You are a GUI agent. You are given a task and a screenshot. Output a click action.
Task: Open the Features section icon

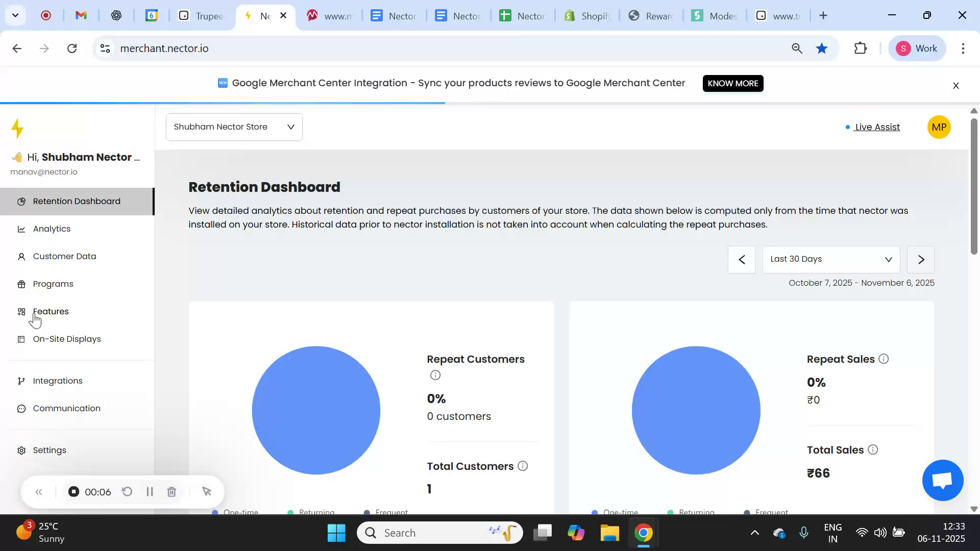(x=21, y=311)
